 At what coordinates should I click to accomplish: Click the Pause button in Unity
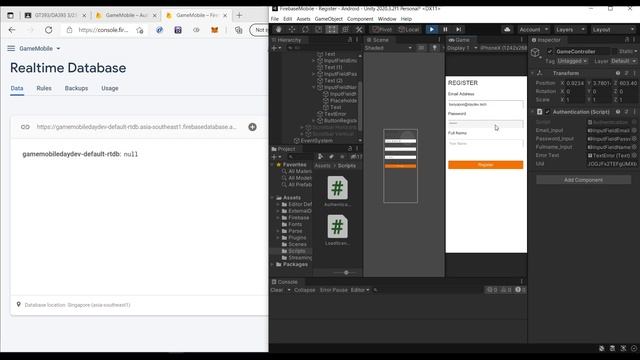click(445, 29)
